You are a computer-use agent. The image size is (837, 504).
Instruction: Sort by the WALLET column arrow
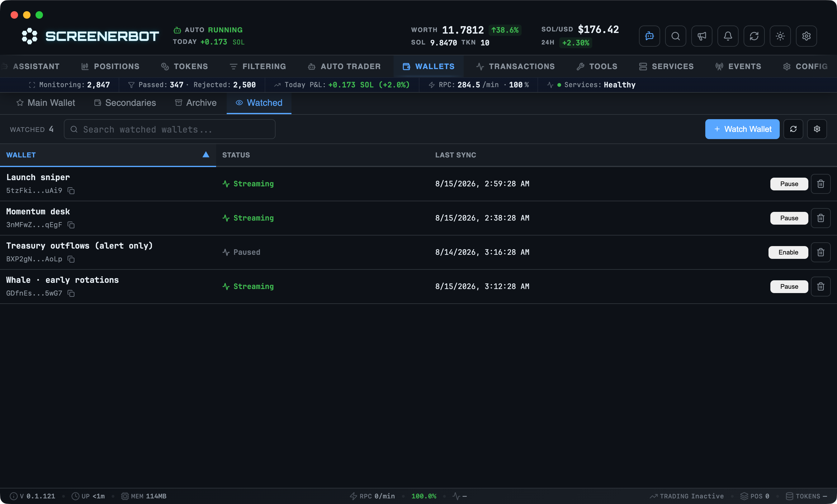206,155
